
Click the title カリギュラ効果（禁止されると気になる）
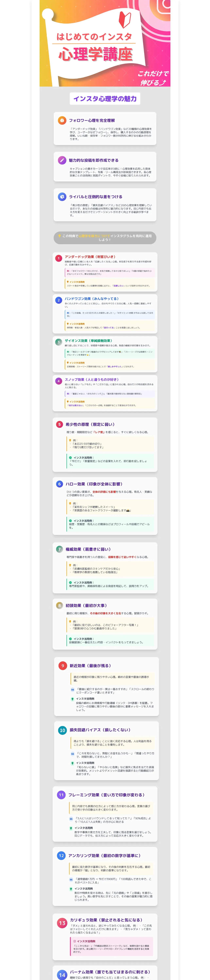(x=106, y=920)
